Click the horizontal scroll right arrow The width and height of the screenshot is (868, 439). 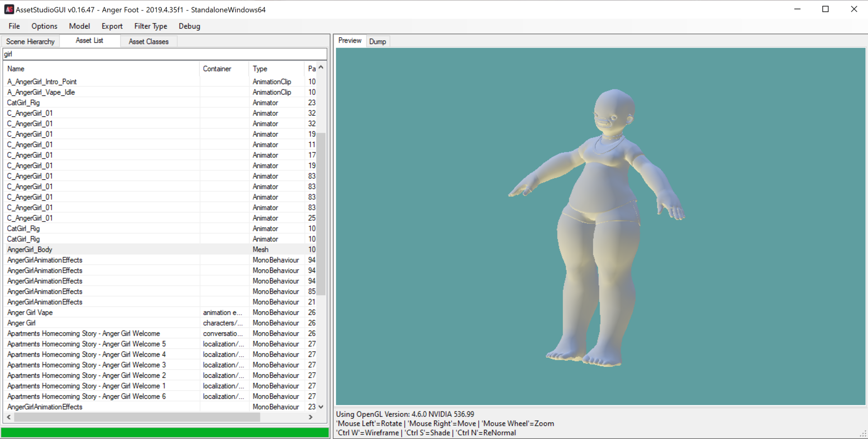[311, 417]
